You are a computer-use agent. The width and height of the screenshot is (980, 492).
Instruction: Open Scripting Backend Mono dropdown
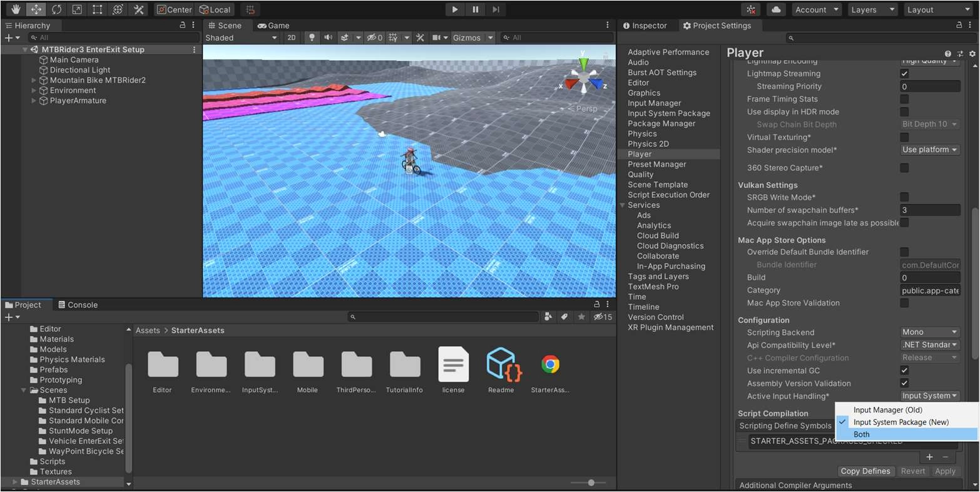tap(930, 332)
